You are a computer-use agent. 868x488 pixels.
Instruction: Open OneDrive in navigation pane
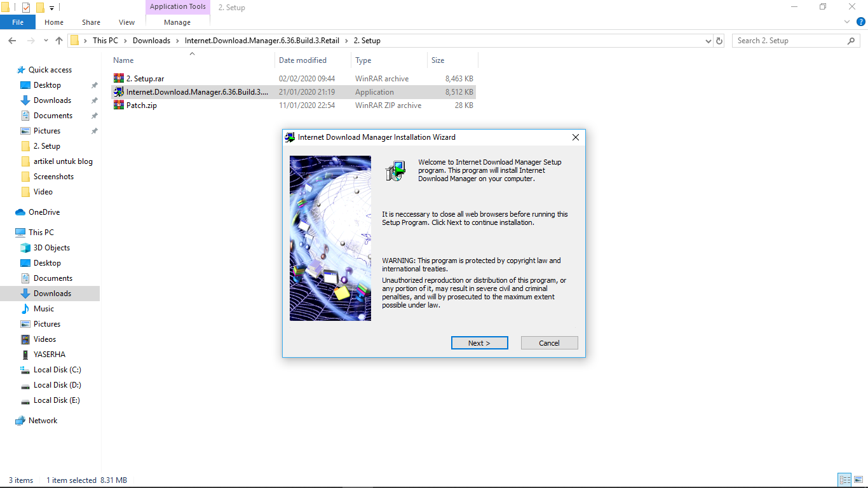tap(44, 212)
